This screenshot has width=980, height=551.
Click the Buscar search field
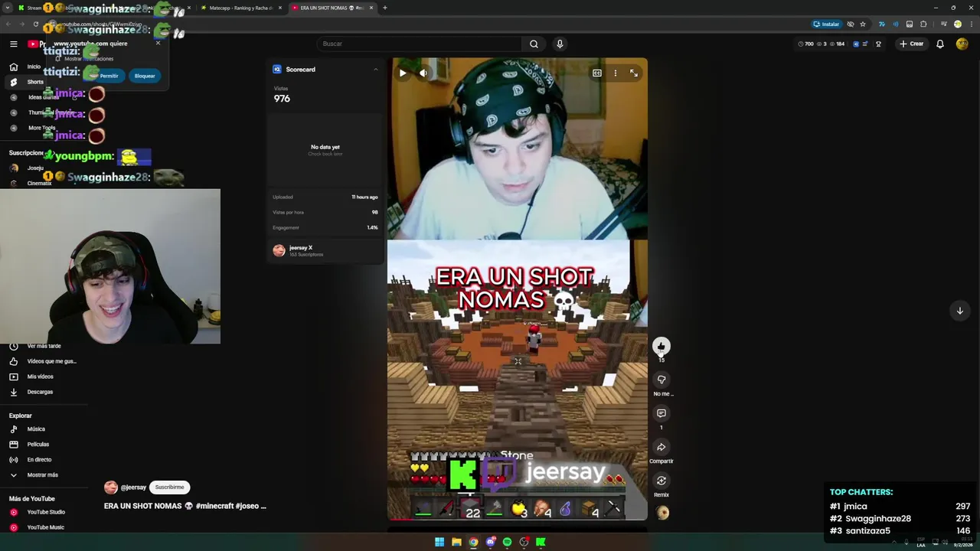point(419,44)
